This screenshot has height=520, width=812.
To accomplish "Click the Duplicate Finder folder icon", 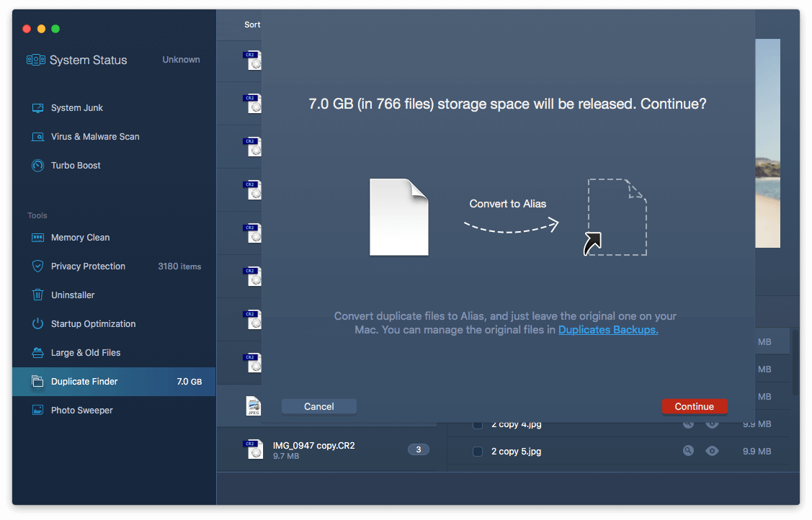I will click(37, 381).
